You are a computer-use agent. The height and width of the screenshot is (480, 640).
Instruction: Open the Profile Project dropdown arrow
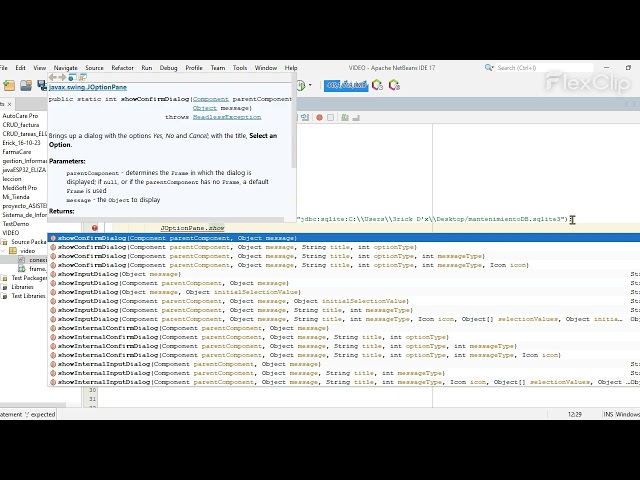coord(310,85)
